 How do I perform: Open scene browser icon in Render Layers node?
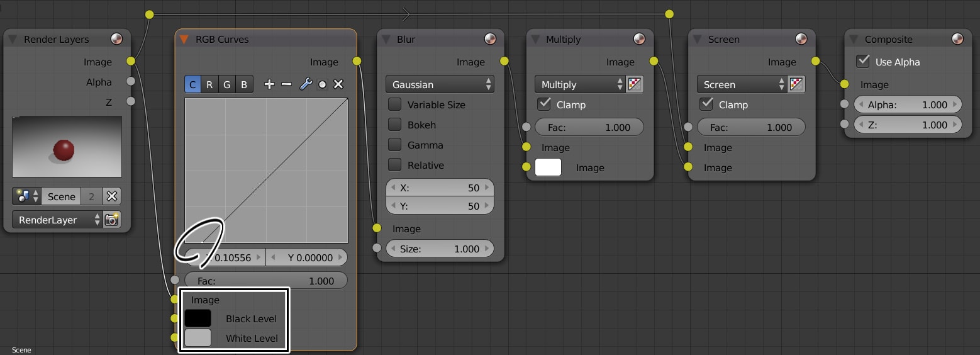click(27, 196)
